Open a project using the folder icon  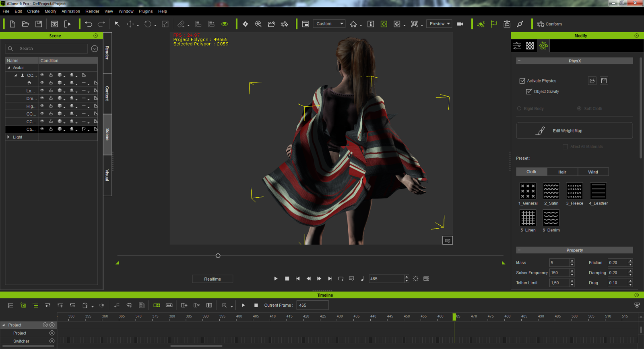click(25, 24)
